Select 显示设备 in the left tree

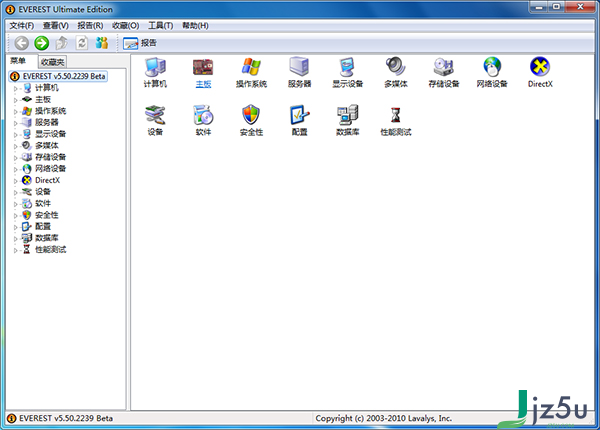[51, 134]
